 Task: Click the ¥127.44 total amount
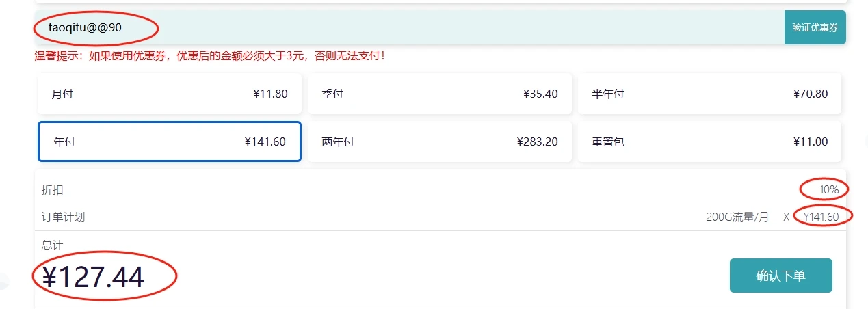tap(93, 277)
